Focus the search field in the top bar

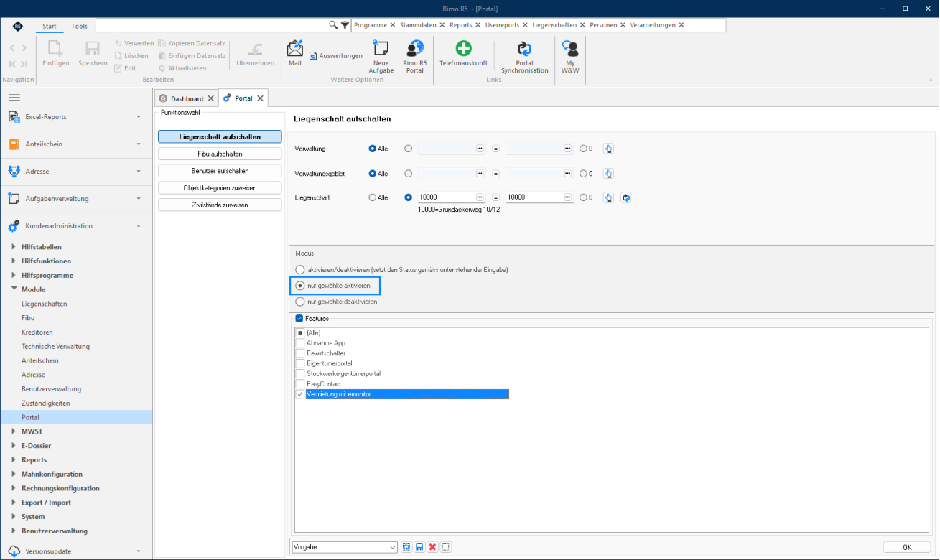coord(212,25)
